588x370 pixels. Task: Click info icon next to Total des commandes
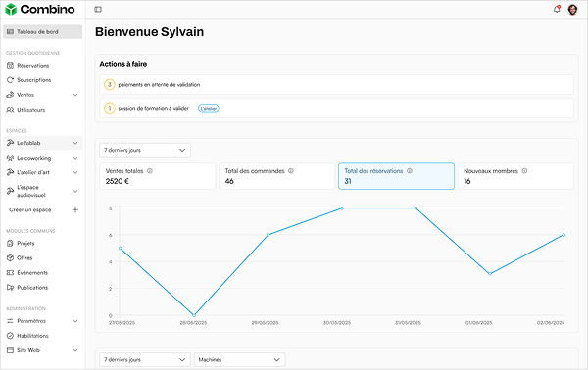(291, 171)
